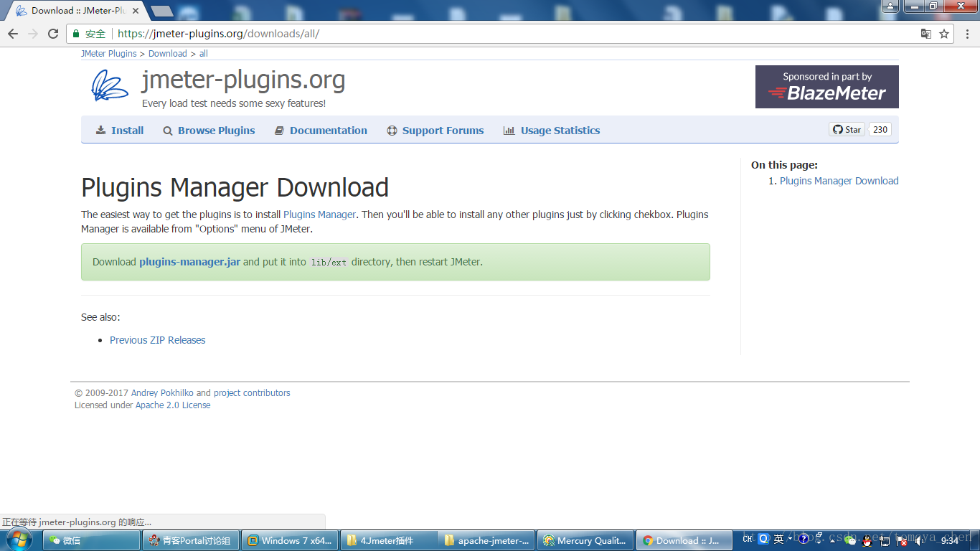Image resolution: width=980 pixels, height=551 pixels.
Task: Open the Action Center flag icon
Action: (901, 541)
